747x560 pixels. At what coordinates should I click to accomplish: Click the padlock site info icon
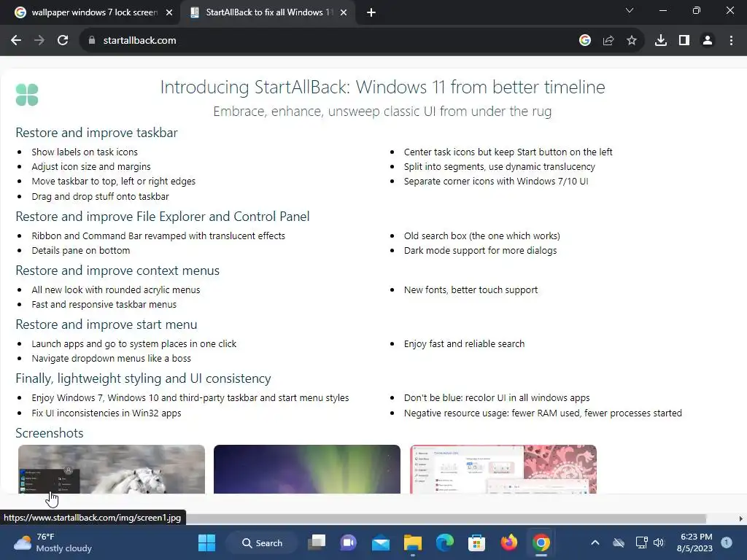pos(92,41)
